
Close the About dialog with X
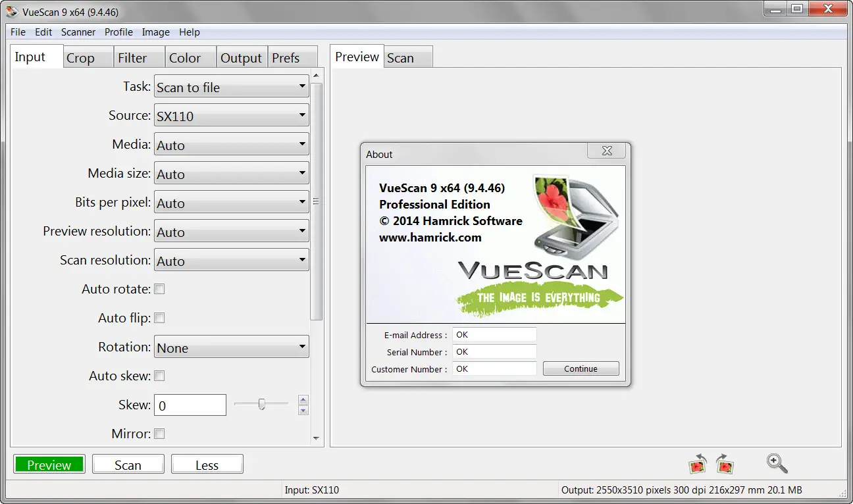point(607,151)
